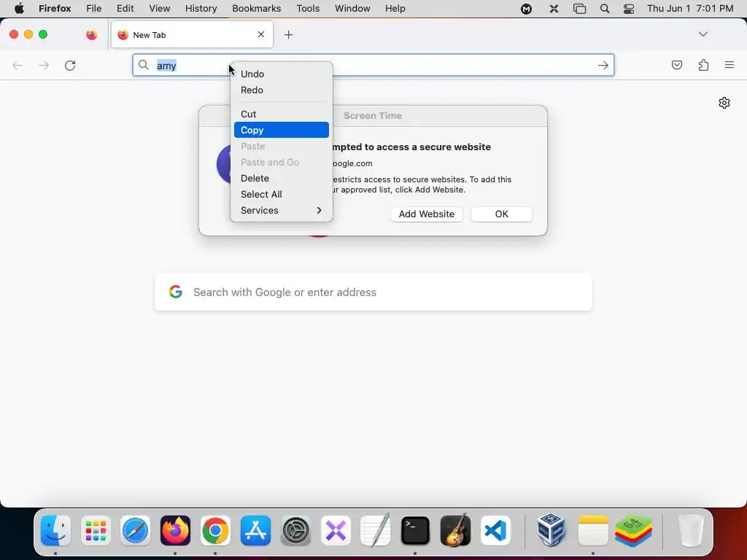Go back using the back arrow

point(18,65)
